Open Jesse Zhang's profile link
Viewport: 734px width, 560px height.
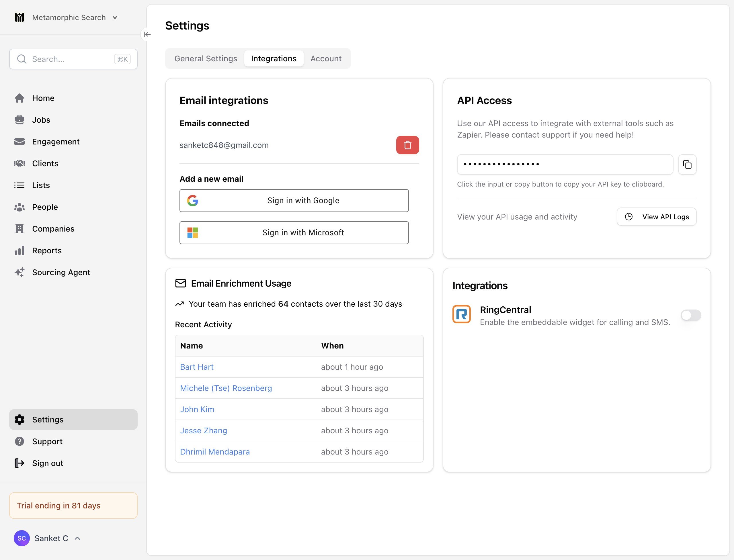coord(203,431)
